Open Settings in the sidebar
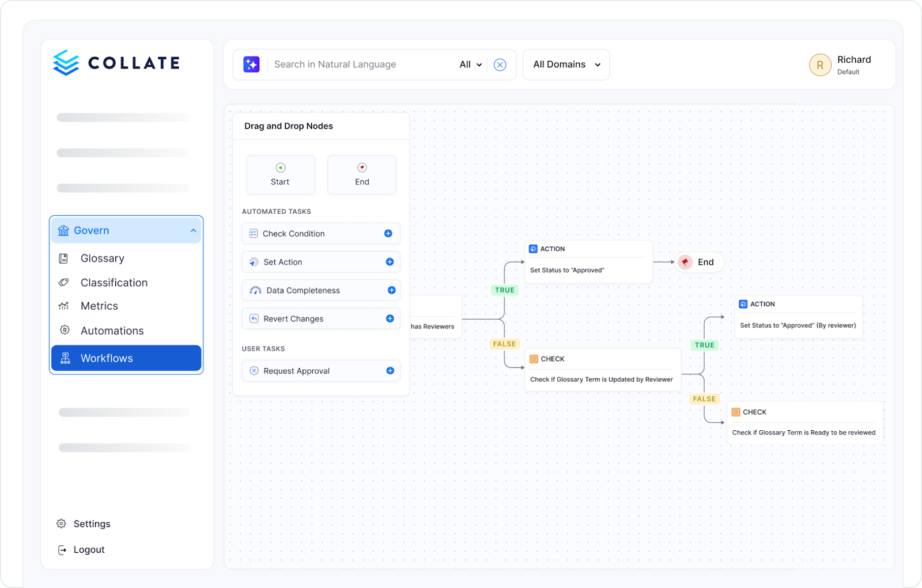 pyautogui.click(x=84, y=523)
